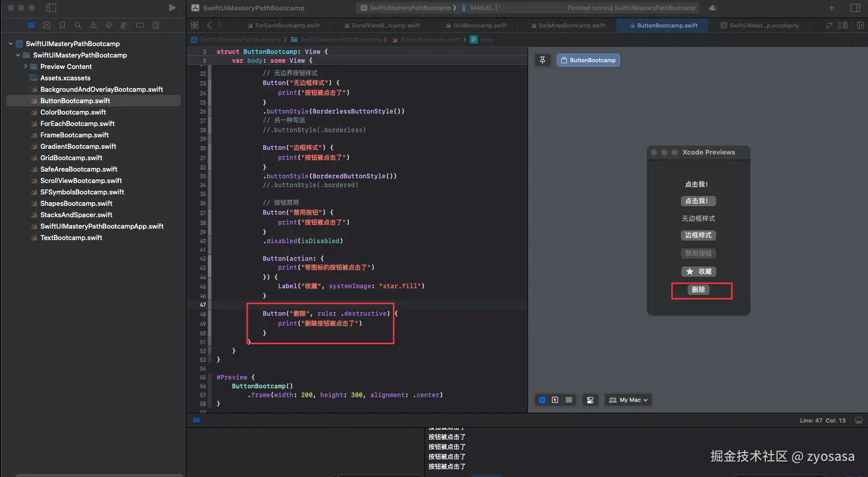Screen dimensions: 868x477
Task: Open preview Variants grid icon
Action: (x=569, y=400)
